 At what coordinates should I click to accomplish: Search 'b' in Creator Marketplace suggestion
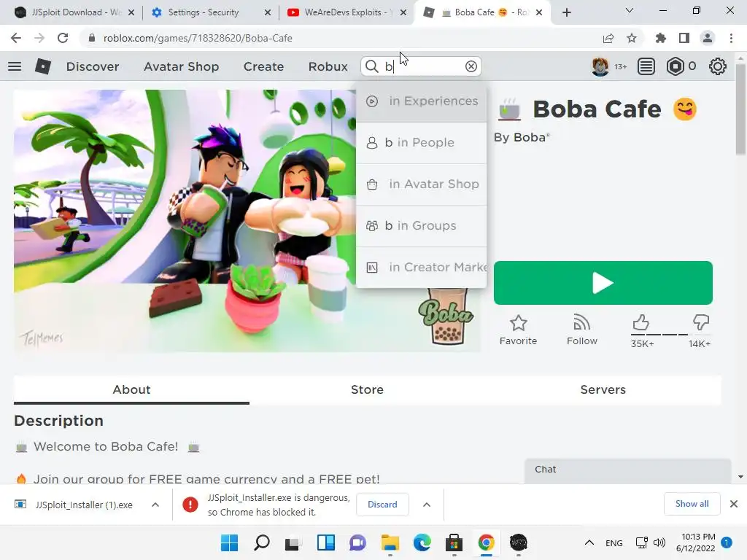(x=421, y=267)
